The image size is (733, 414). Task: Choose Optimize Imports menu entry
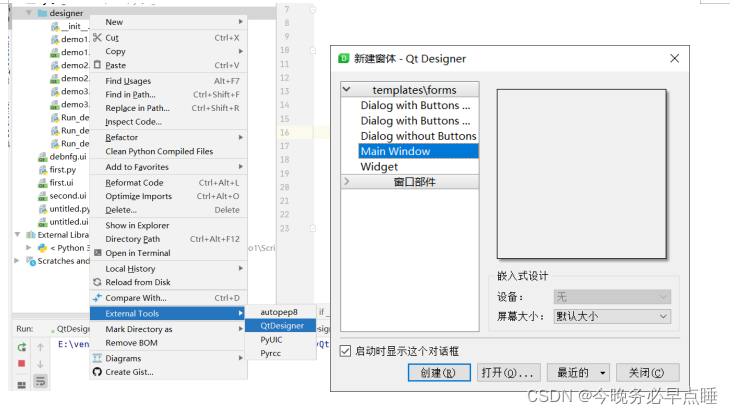(x=168, y=196)
